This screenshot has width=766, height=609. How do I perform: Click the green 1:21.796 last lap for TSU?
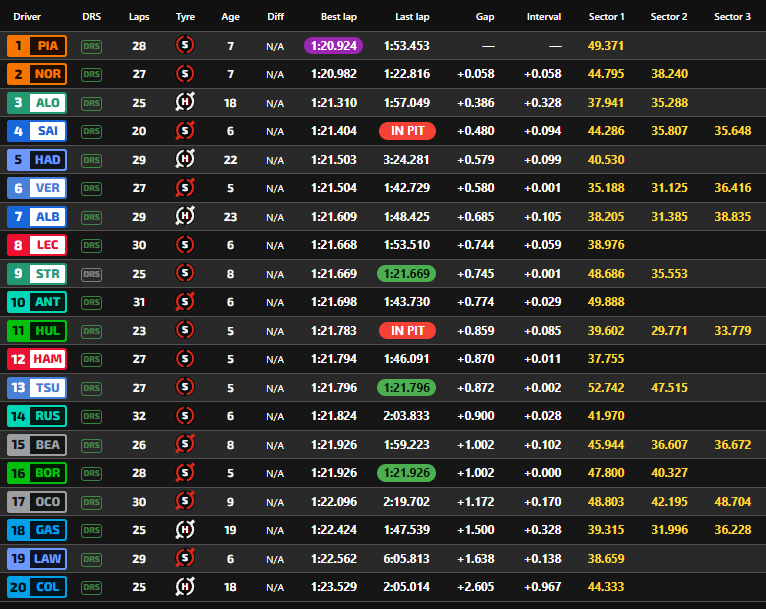click(x=407, y=388)
